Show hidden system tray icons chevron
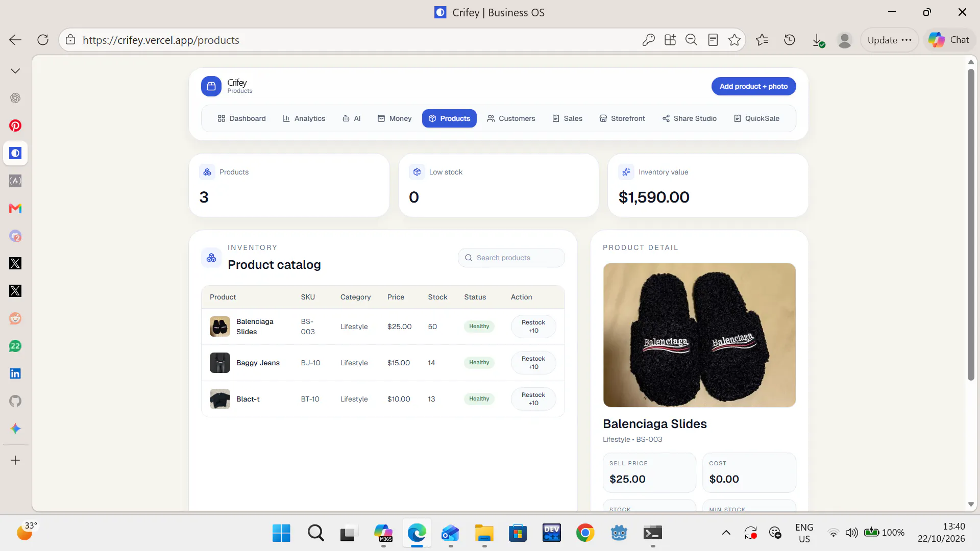The image size is (980, 551). (x=726, y=533)
